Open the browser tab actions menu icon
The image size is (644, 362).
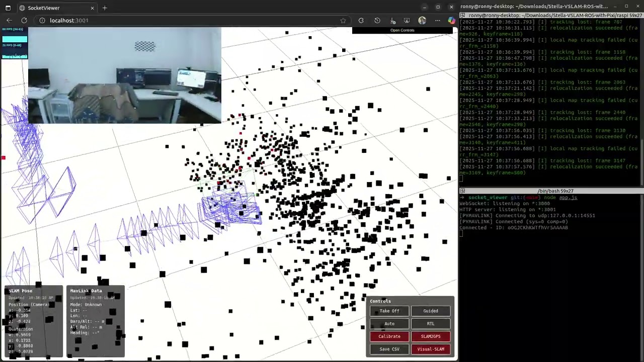click(x=8, y=8)
